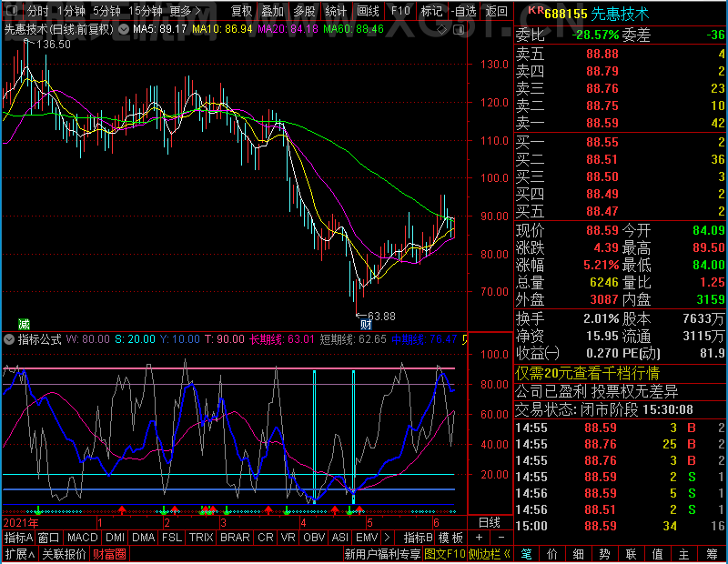Select the 价 price tab
The height and width of the screenshot is (564, 728).
[x=552, y=554]
